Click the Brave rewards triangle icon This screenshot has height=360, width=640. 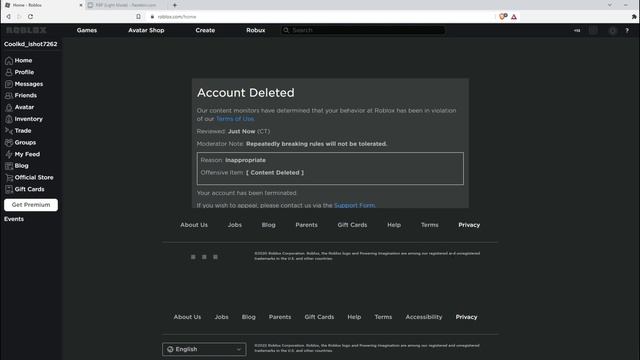click(x=514, y=17)
